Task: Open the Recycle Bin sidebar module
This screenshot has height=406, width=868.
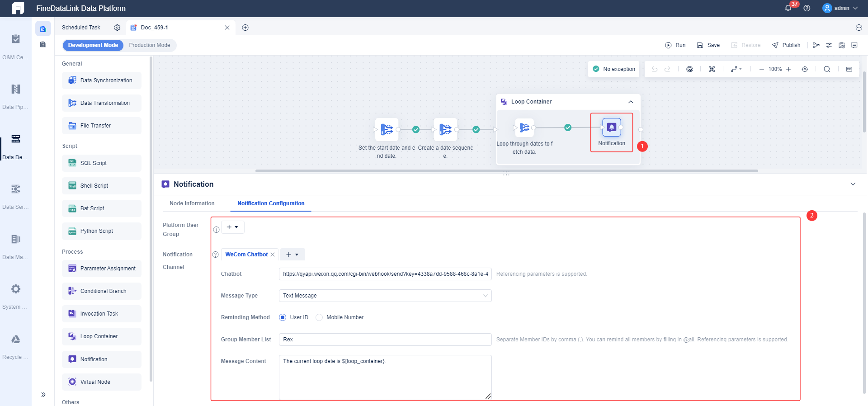Action: click(16, 345)
